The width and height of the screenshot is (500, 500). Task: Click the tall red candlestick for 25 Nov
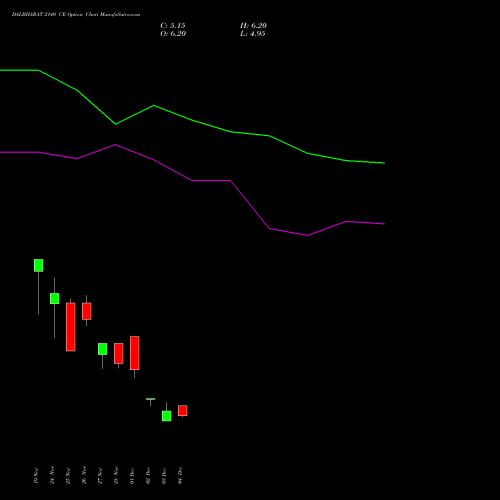70,327
